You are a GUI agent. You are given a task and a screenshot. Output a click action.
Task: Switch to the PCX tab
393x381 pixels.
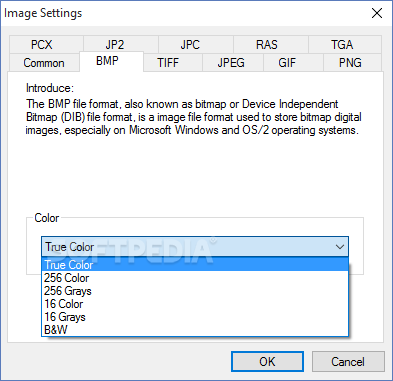click(x=46, y=44)
